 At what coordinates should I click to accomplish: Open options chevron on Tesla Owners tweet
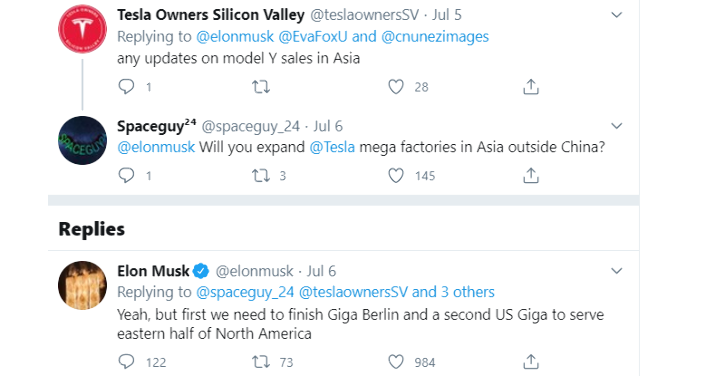(x=616, y=15)
